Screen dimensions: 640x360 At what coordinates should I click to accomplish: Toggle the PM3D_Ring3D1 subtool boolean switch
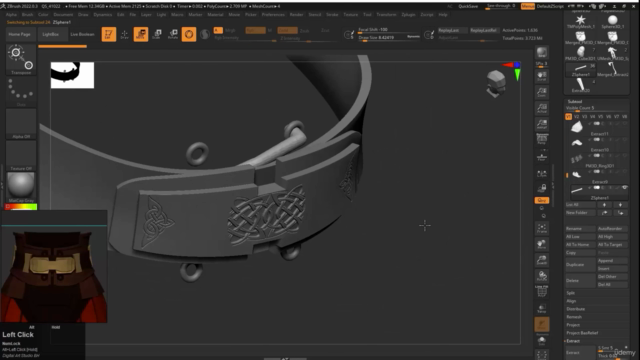tap(596, 156)
